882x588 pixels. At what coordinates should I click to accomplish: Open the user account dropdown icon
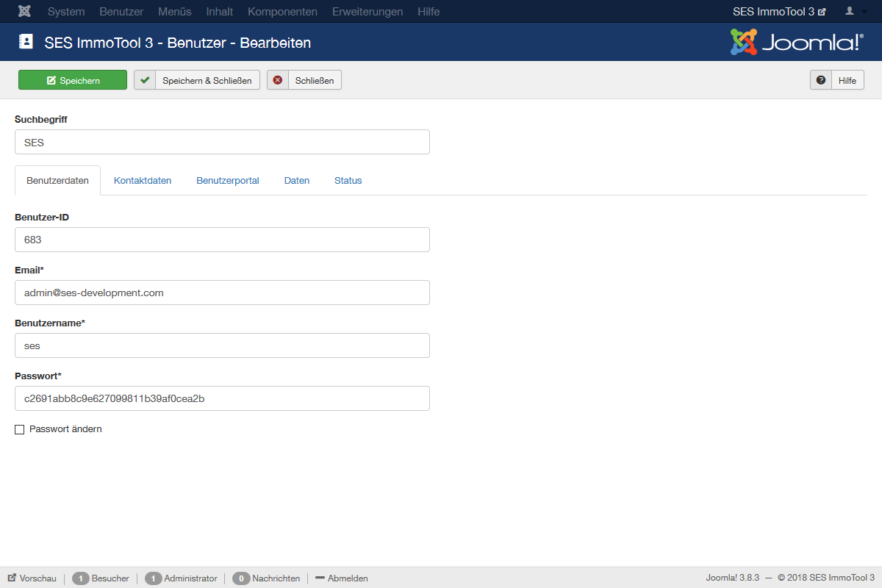click(x=854, y=12)
